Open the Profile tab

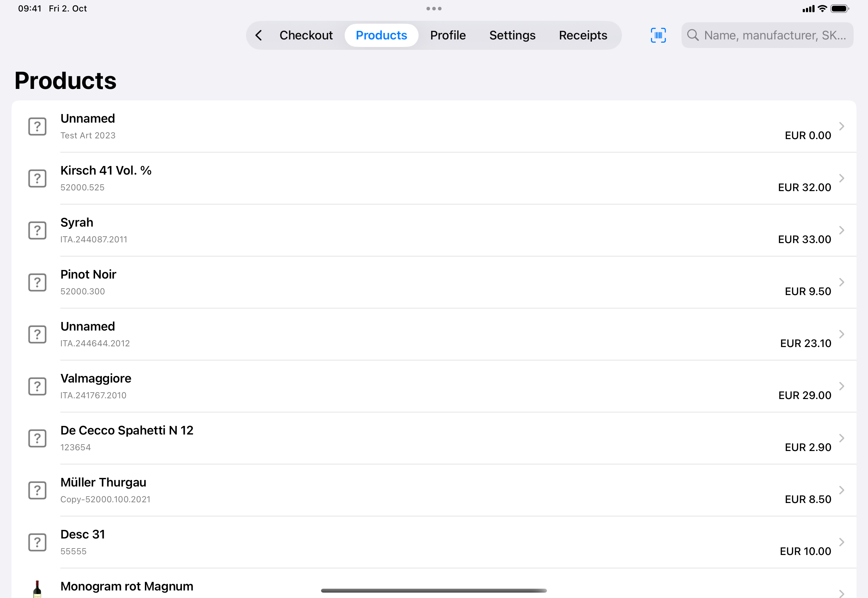[448, 35]
